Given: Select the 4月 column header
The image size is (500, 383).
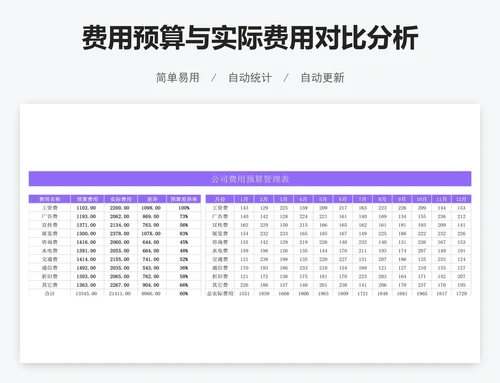Looking at the screenshot, I should click(x=303, y=199).
